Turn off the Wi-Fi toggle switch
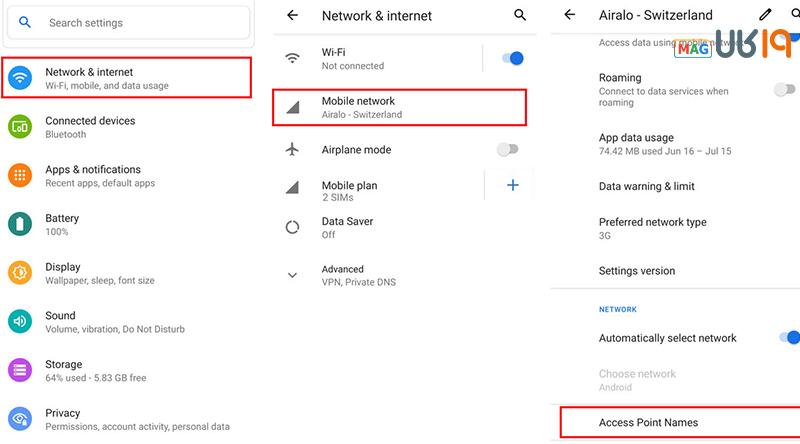Screen dimensions: 800x444 [511, 58]
